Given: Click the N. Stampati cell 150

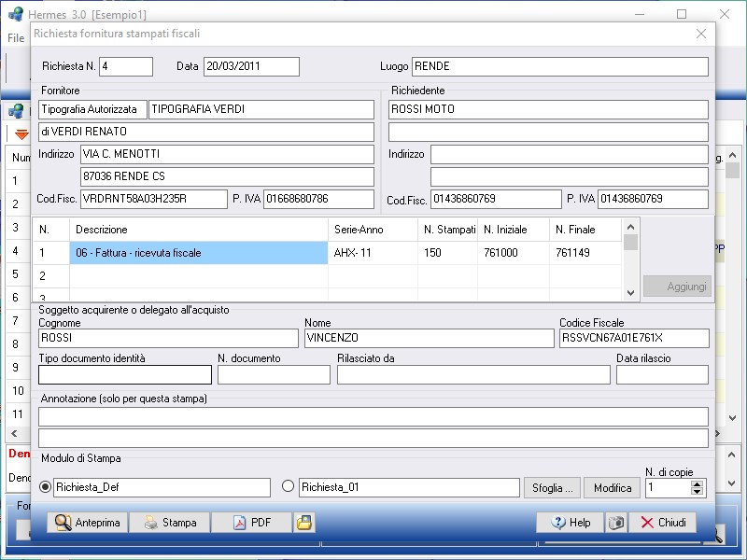Looking at the screenshot, I should (x=447, y=253).
